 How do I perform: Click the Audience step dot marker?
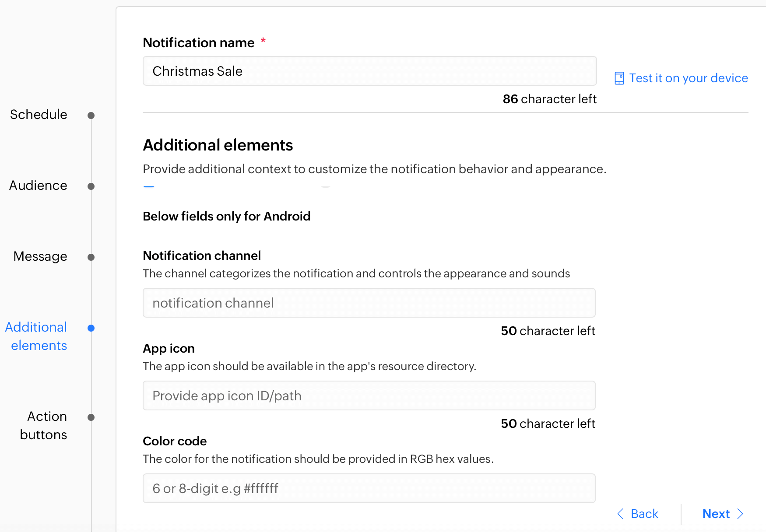[91, 186]
